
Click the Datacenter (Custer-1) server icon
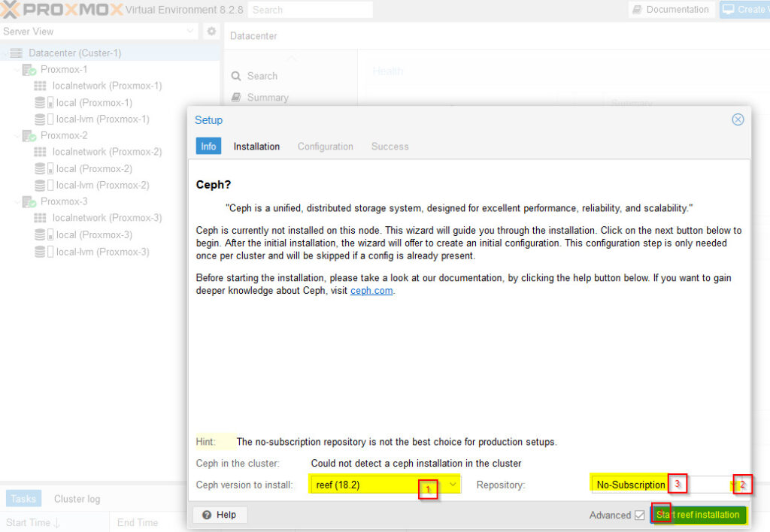(x=17, y=53)
